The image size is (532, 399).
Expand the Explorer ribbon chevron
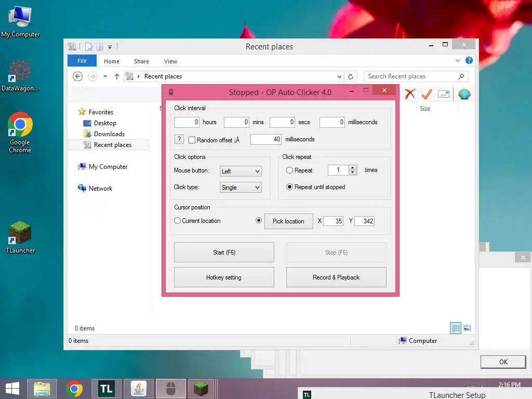click(x=457, y=60)
